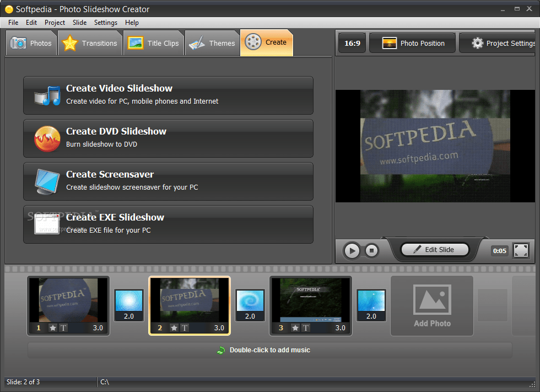Choose Create DVD Slideshow
The width and height of the screenshot is (540, 392).
[x=169, y=138]
